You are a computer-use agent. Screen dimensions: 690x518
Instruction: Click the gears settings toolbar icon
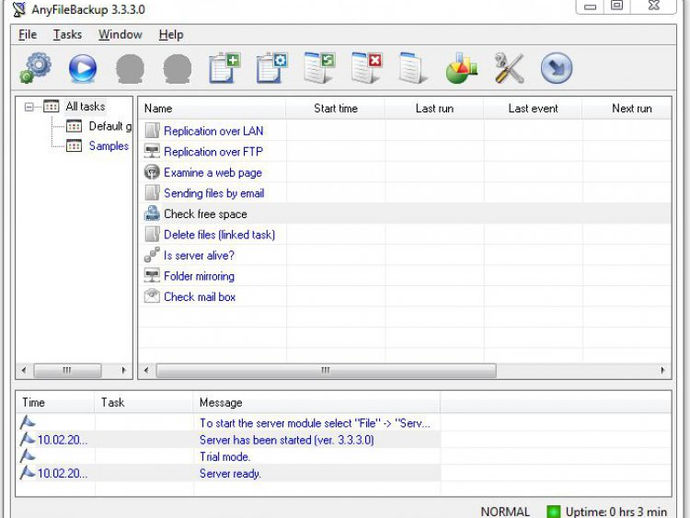[x=36, y=68]
